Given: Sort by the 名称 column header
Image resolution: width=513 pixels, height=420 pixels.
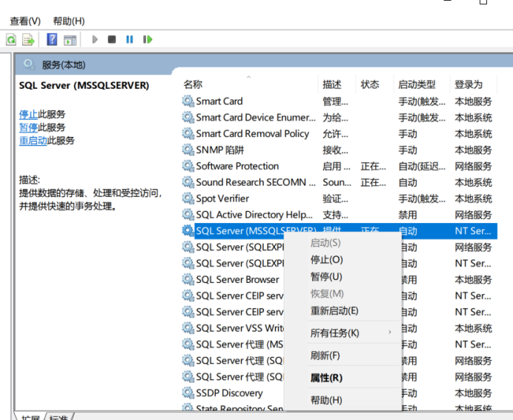Looking at the screenshot, I should tap(193, 84).
